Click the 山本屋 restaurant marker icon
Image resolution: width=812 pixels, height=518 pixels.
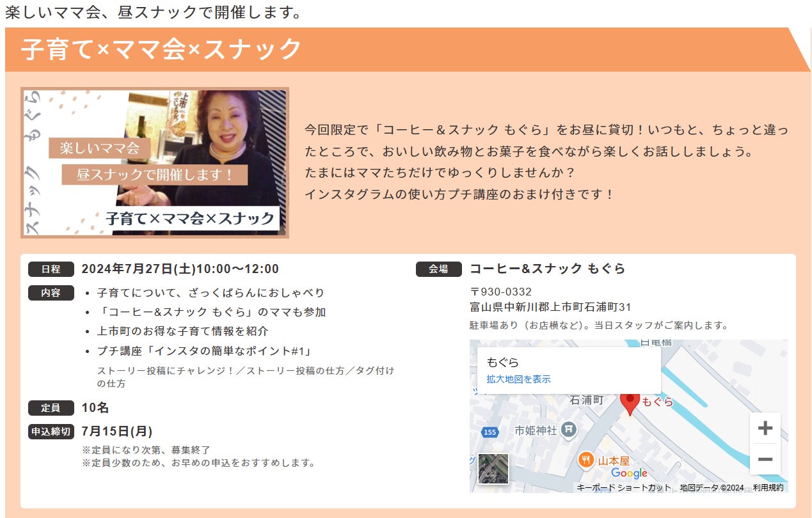pos(585,460)
